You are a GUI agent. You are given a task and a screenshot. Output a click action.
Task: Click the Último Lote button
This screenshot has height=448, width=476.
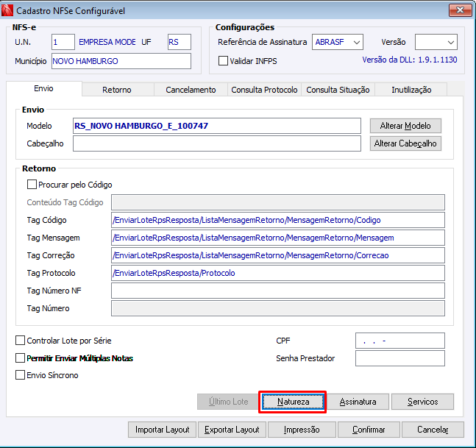tap(228, 402)
